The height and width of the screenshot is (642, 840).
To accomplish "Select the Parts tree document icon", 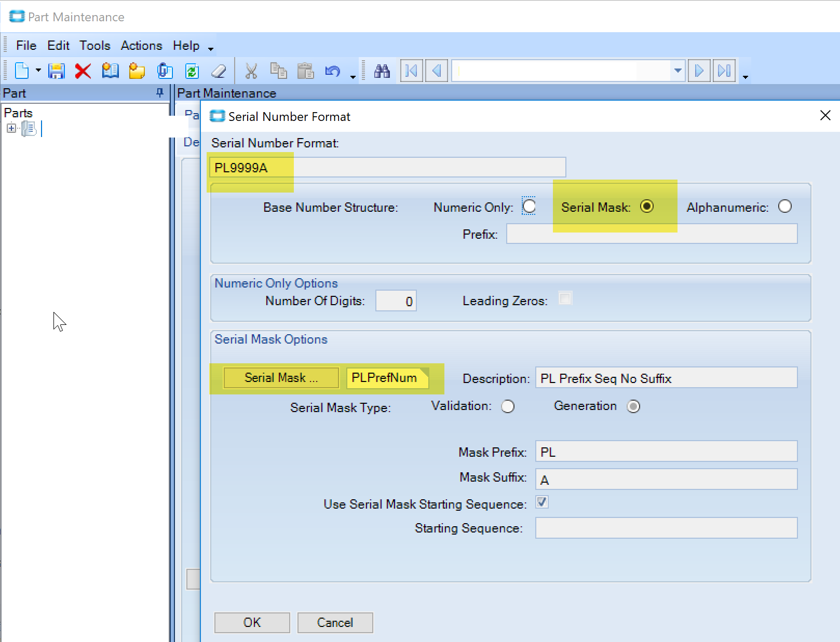I will pyautogui.click(x=29, y=128).
